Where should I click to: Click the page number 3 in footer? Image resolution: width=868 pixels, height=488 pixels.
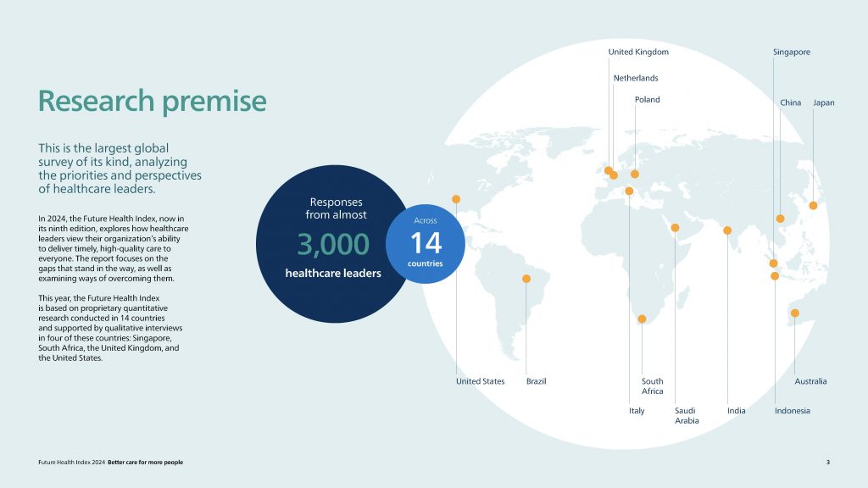827,462
